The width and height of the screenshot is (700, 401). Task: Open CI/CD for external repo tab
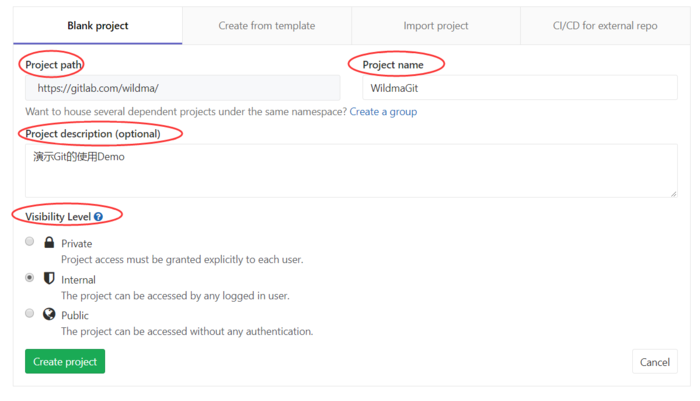point(605,26)
